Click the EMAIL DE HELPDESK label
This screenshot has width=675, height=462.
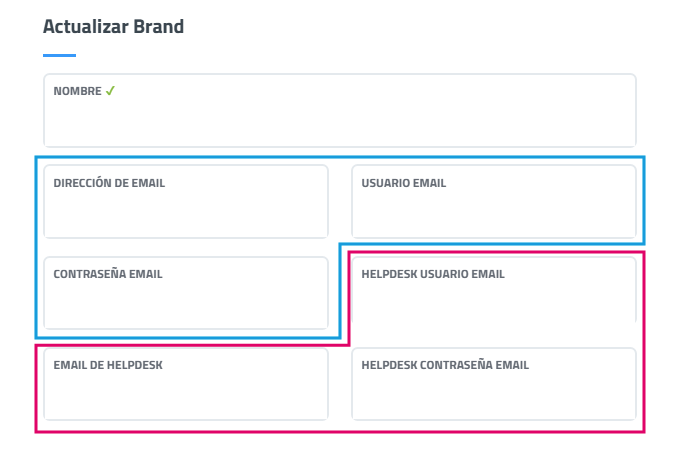107,365
